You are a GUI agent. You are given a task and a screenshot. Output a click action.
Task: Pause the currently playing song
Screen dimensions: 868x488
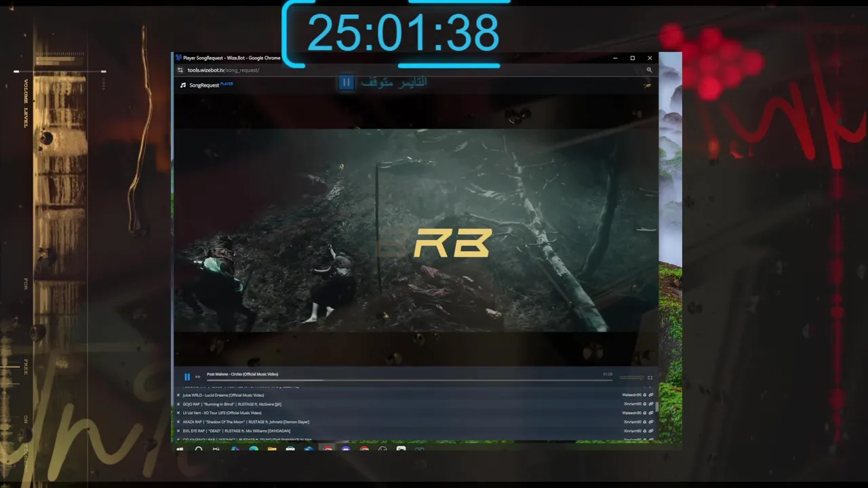187,377
